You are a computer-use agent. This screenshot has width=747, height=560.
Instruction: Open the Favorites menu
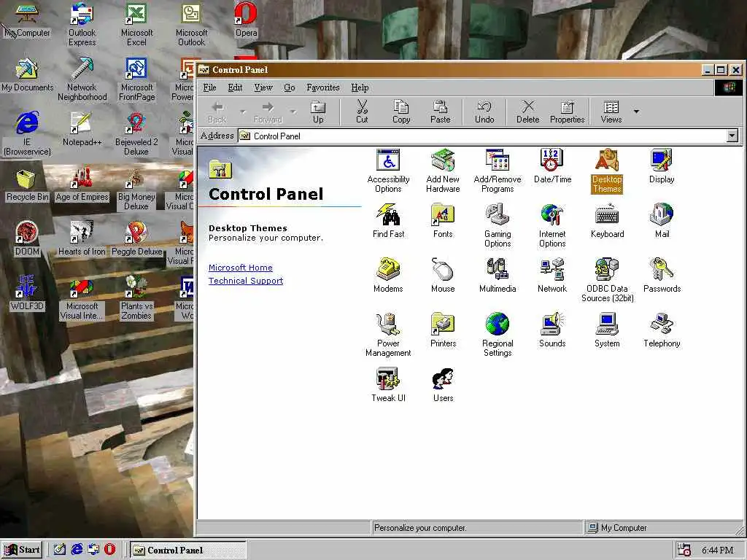coord(323,87)
